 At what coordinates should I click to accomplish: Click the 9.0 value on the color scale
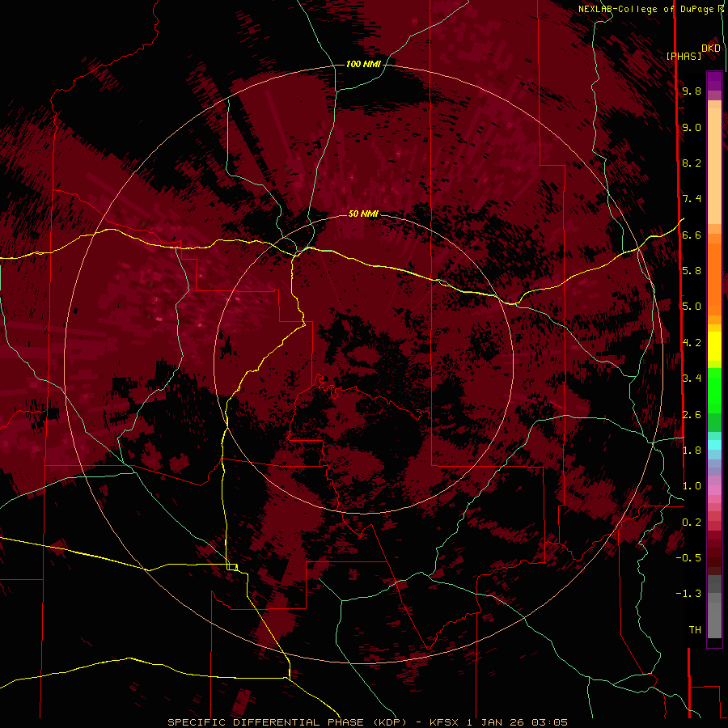pos(692,128)
